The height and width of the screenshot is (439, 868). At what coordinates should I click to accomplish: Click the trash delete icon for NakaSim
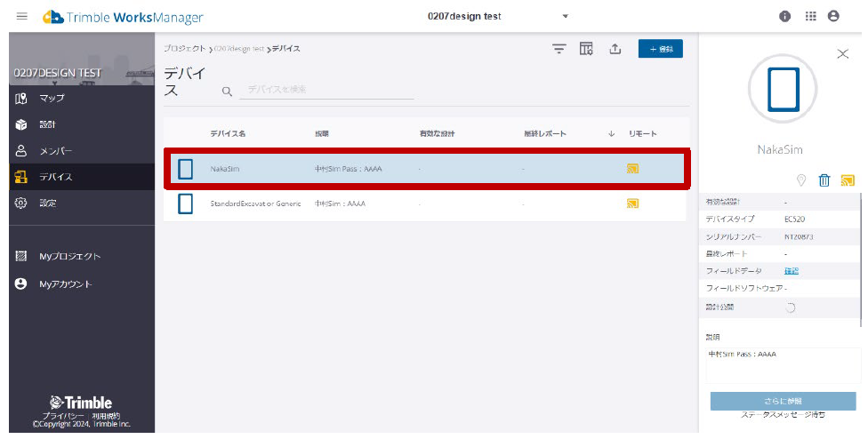pos(824,180)
